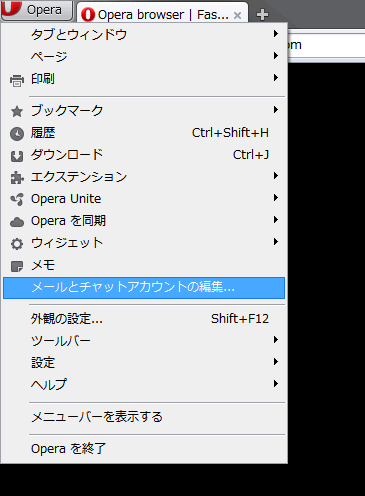Expand the ツールバー submenu arrow
Image resolution: width=365 pixels, height=496 pixels.
click(276, 340)
